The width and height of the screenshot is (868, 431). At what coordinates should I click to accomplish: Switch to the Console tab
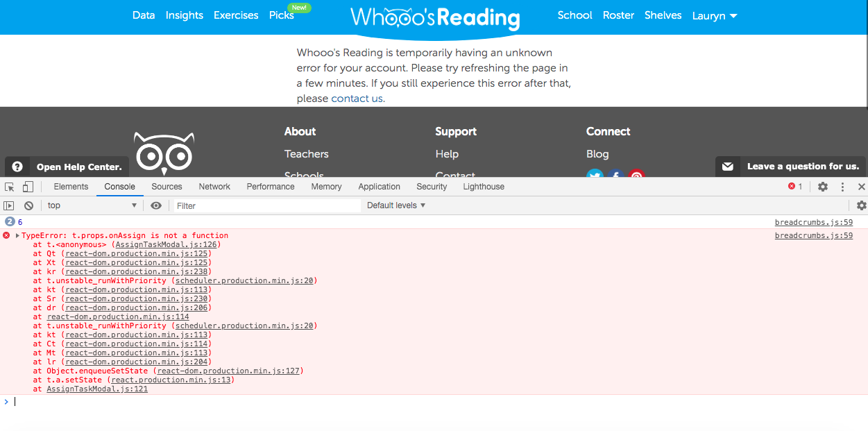pyautogui.click(x=120, y=187)
